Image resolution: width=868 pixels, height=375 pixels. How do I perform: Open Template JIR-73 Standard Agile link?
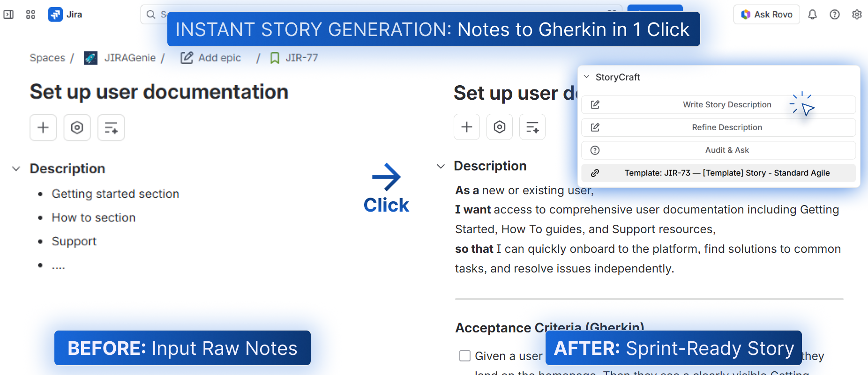(x=718, y=173)
